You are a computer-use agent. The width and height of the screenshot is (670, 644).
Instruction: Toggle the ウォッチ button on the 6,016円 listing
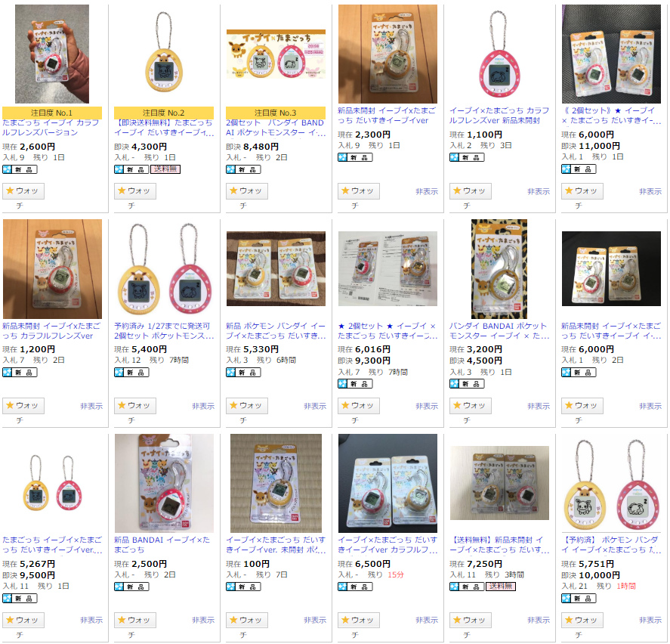(x=359, y=406)
